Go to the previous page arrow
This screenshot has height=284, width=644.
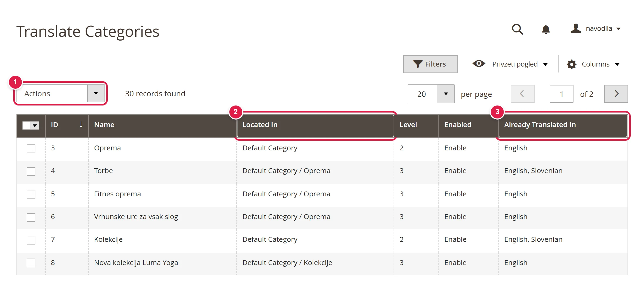[522, 94]
